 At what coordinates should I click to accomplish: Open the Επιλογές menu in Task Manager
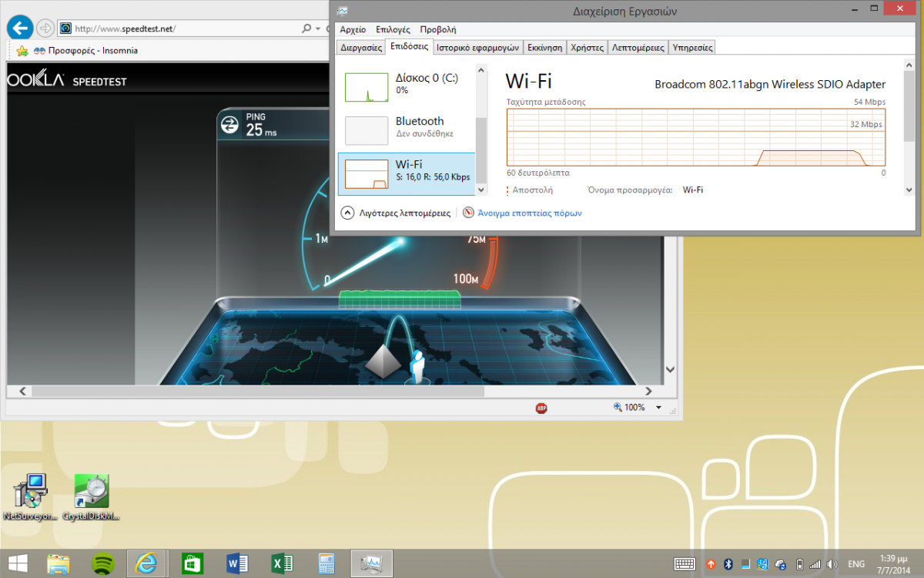point(393,29)
